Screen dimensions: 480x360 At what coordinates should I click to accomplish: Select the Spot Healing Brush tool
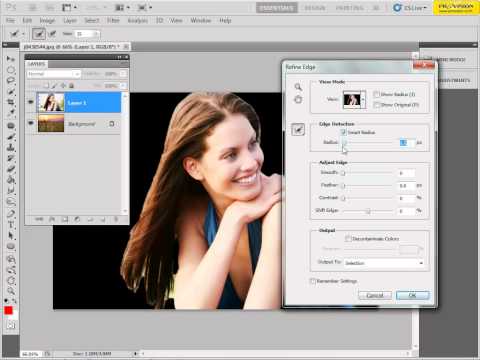click(x=11, y=126)
